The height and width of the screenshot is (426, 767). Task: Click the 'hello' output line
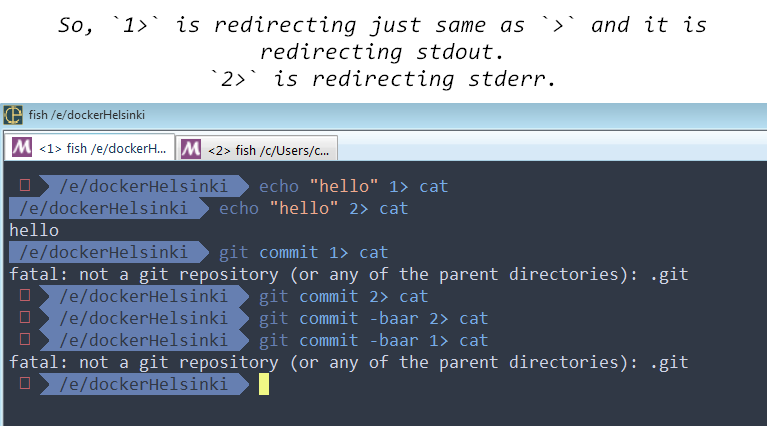(34, 230)
